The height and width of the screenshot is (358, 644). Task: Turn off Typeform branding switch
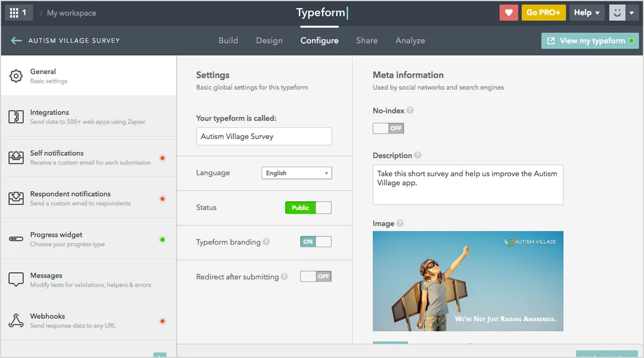click(315, 242)
